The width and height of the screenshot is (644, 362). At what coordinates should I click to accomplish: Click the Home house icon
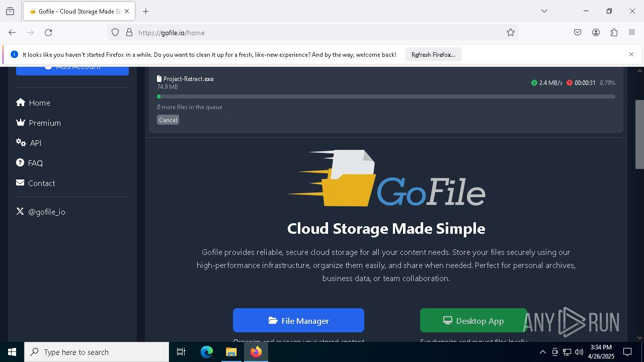point(21,103)
